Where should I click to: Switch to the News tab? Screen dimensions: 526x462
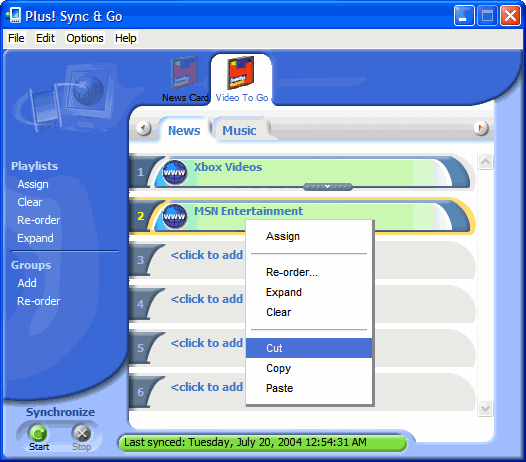[184, 131]
